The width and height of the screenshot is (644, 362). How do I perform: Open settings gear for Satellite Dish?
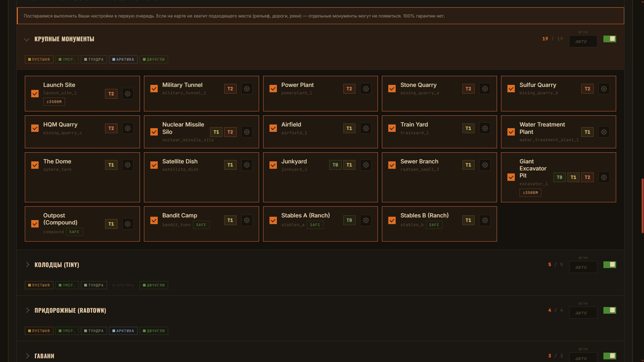pyautogui.click(x=247, y=165)
